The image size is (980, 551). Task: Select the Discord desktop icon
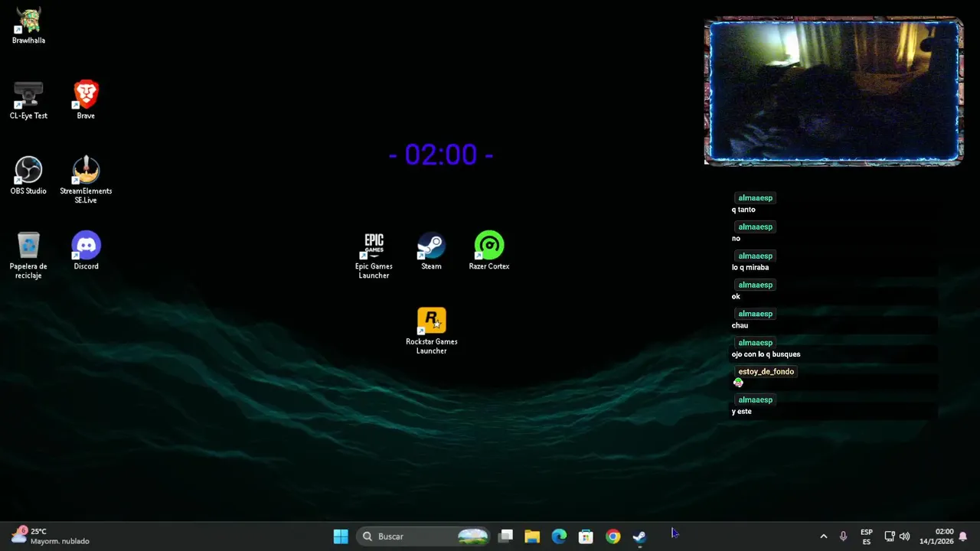[86, 251]
